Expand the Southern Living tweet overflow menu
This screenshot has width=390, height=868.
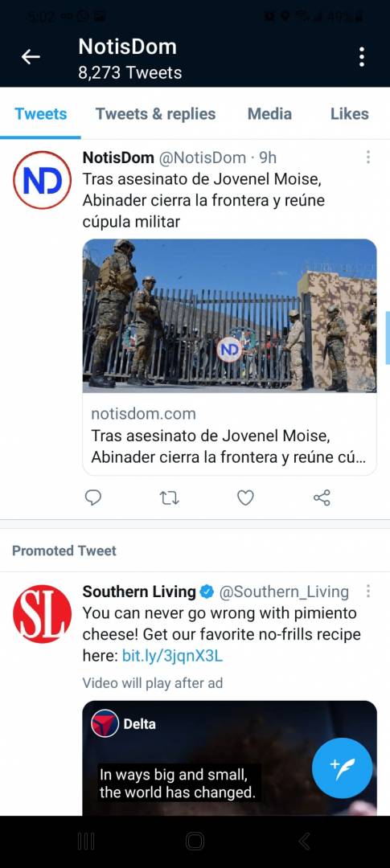tap(367, 592)
